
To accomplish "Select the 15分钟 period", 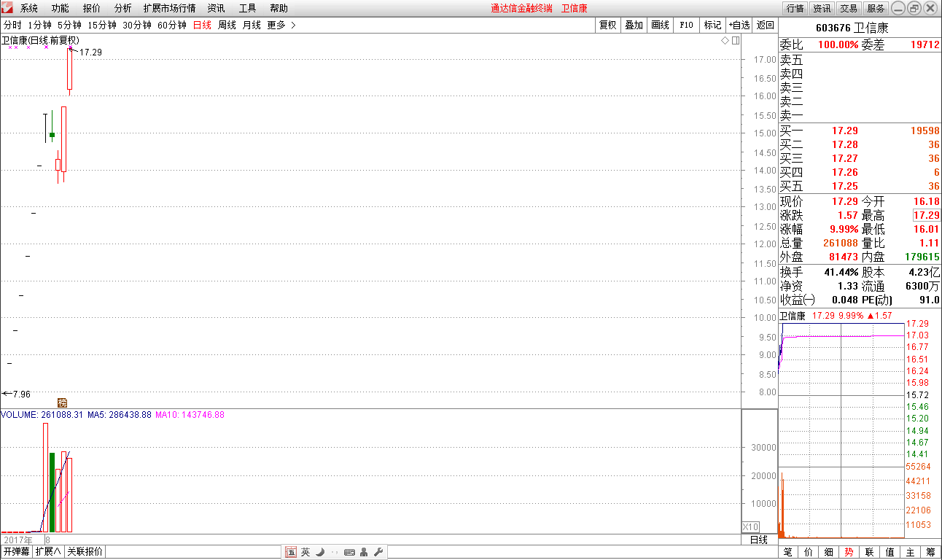I will (x=102, y=25).
